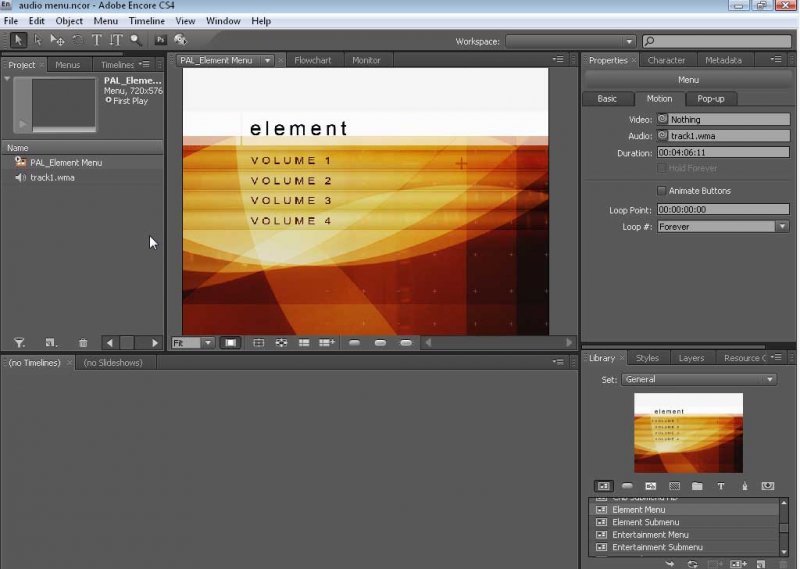The width and height of the screenshot is (800, 569).
Task: Toggle buttons filter in Library panel
Action: pyautogui.click(x=627, y=486)
